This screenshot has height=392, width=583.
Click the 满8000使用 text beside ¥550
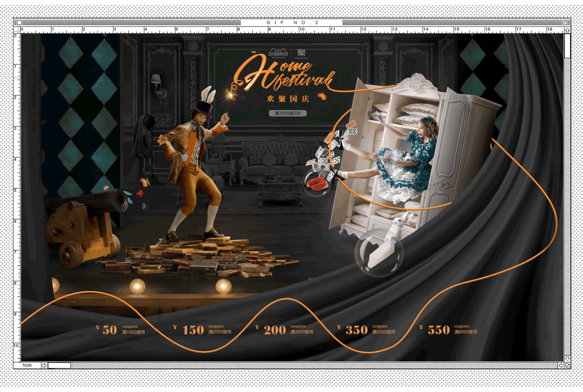(x=465, y=332)
